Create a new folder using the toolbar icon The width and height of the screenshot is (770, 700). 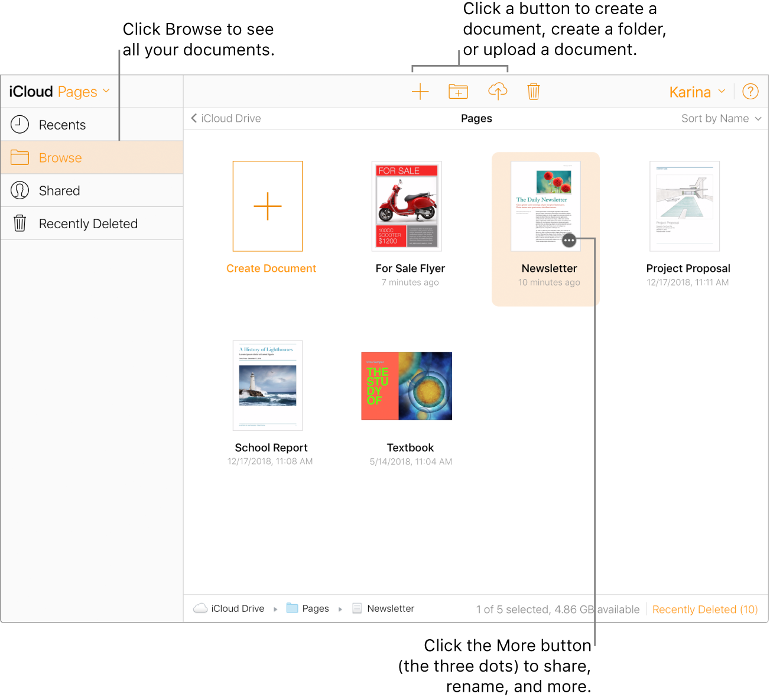[458, 92]
